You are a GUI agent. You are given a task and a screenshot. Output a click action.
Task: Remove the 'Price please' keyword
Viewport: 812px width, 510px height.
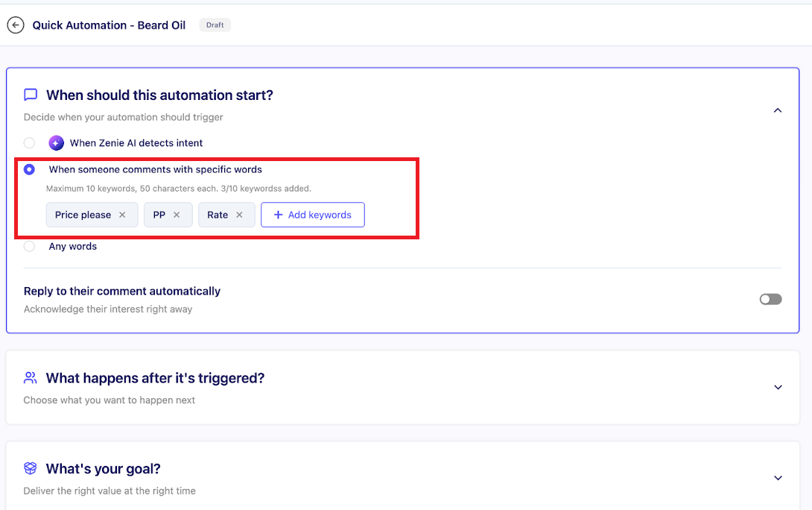pyautogui.click(x=122, y=215)
